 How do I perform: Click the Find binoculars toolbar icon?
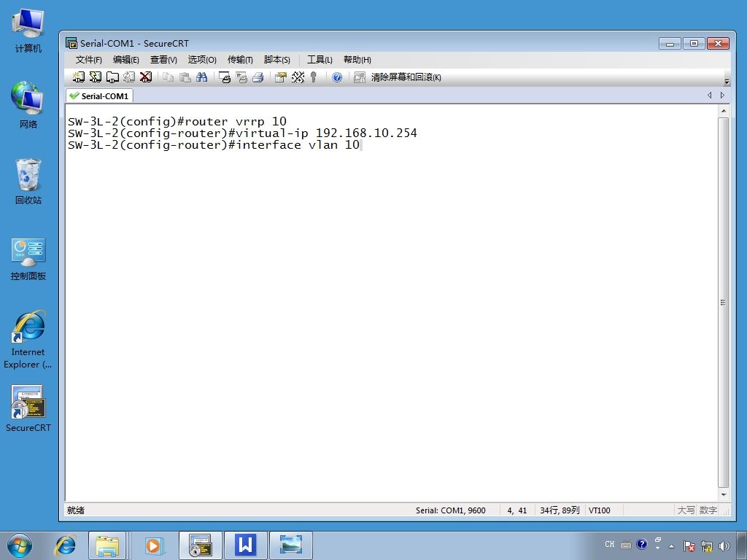201,77
